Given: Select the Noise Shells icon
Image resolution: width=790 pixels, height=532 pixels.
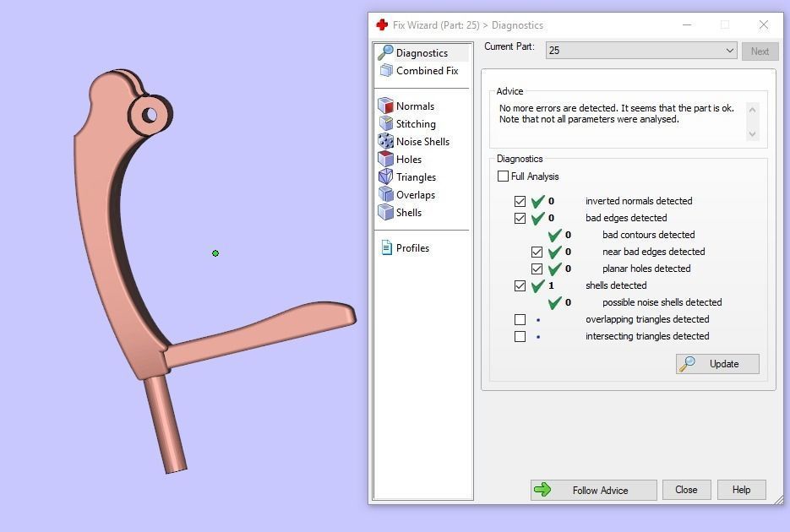Looking at the screenshot, I should click(385, 141).
